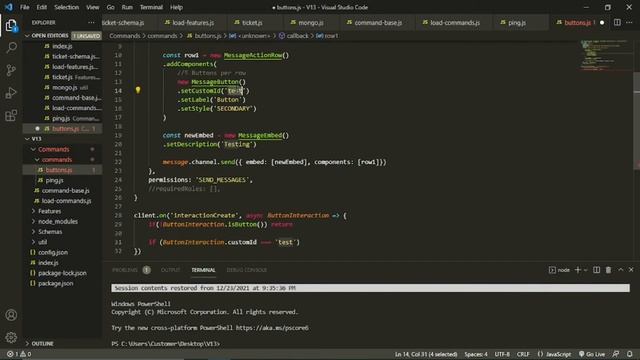Image resolution: width=640 pixels, height=360 pixels.
Task: Open the Manage gear icon
Action: (11, 337)
